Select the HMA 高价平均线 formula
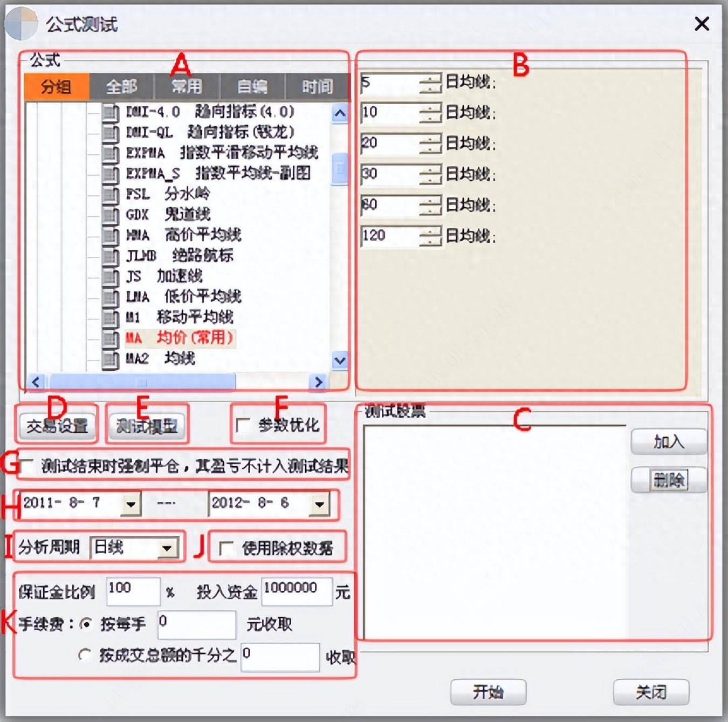The height and width of the screenshot is (722, 728). [183, 235]
